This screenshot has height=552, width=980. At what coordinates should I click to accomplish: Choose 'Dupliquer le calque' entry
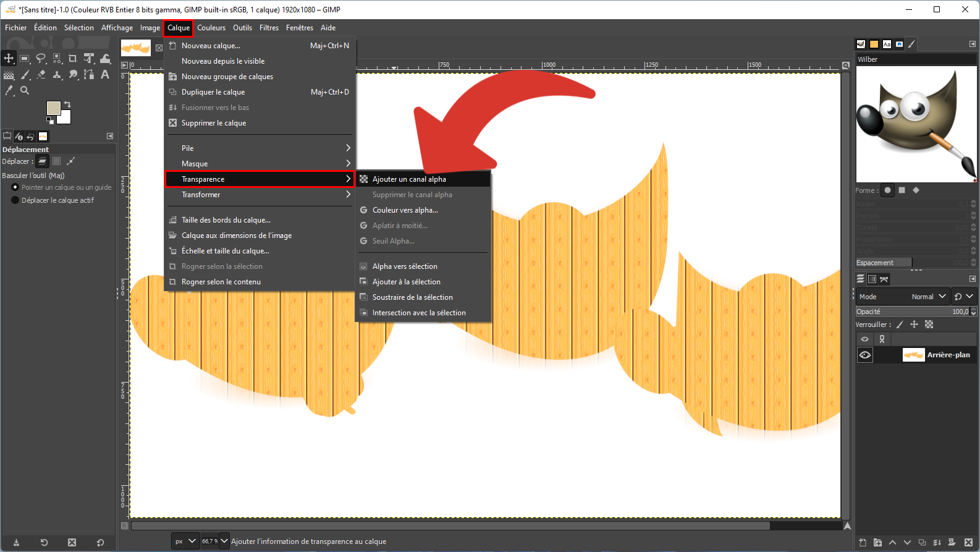(259, 92)
